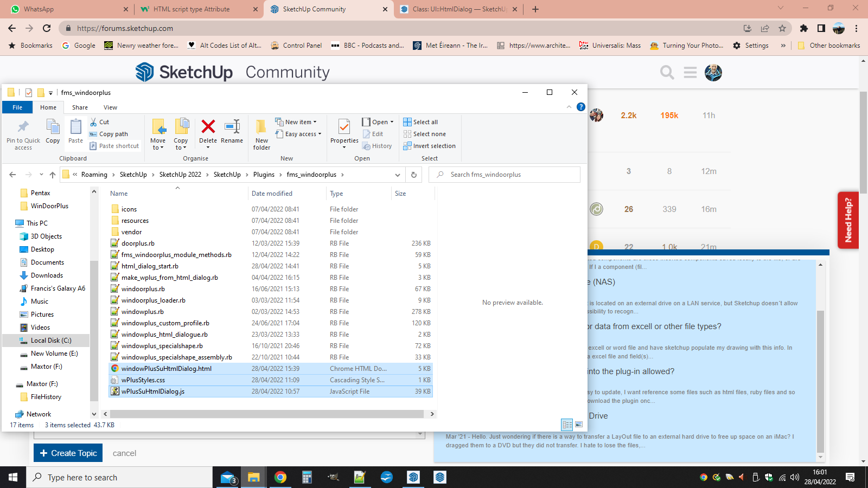Screen dimensions: 868x488
Task: Click the Need Help? side button
Action: (848, 220)
